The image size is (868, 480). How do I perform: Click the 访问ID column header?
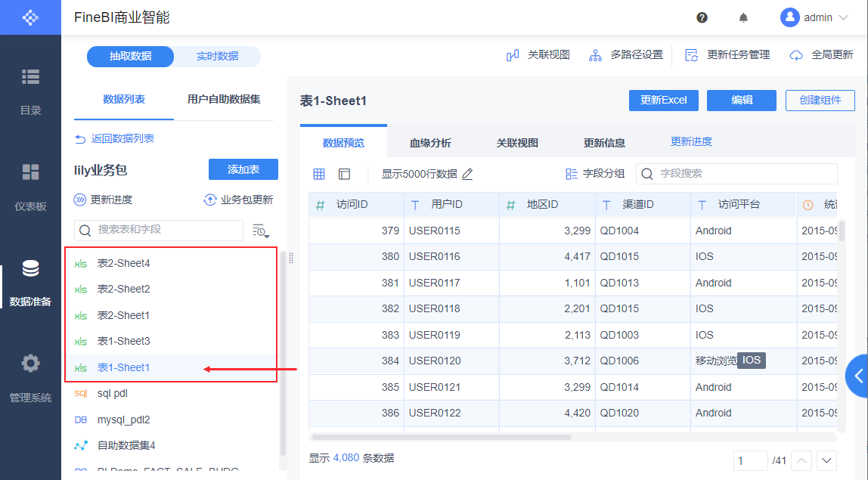(x=357, y=205)
